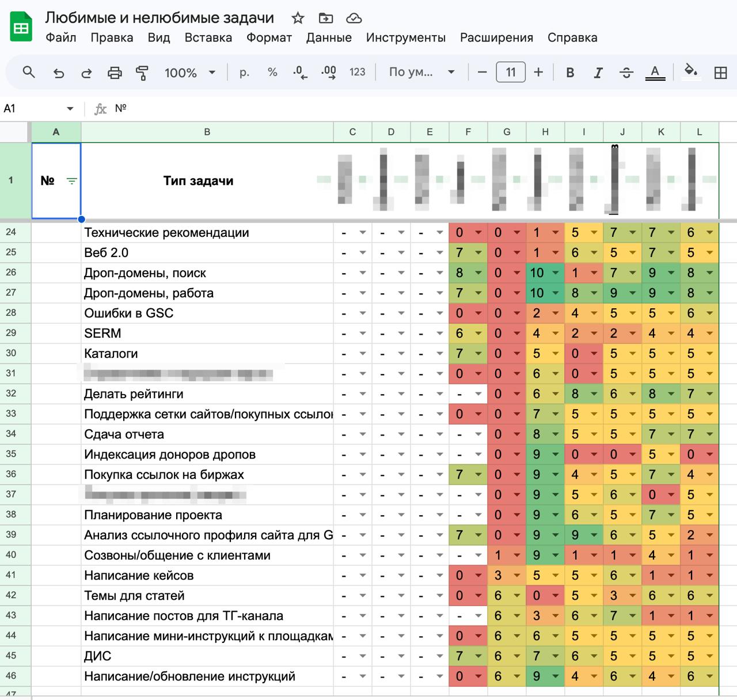Open the Данные menu

pyautogui.click(x=329, y=38)
